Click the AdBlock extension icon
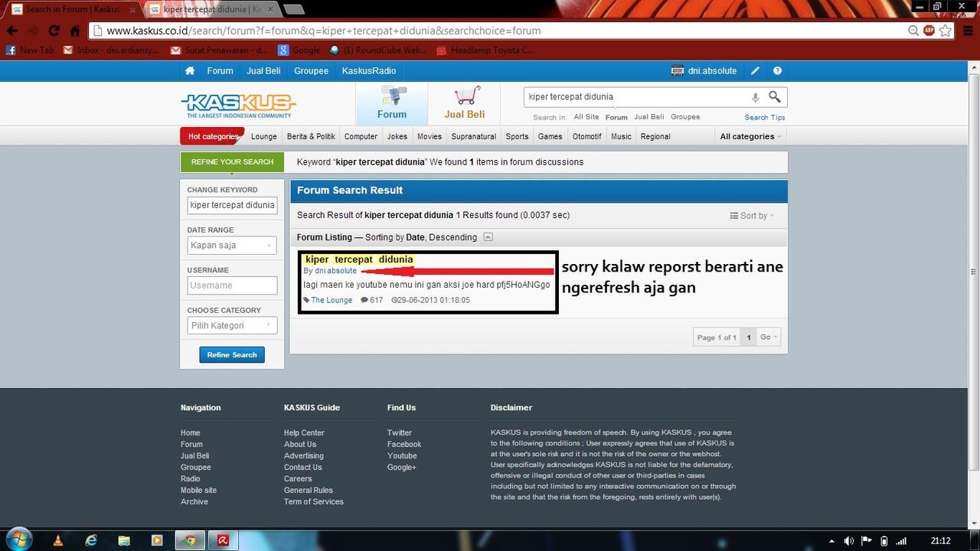Image resolution: width=980 pixels, height=551 pixels. point(929,31)
